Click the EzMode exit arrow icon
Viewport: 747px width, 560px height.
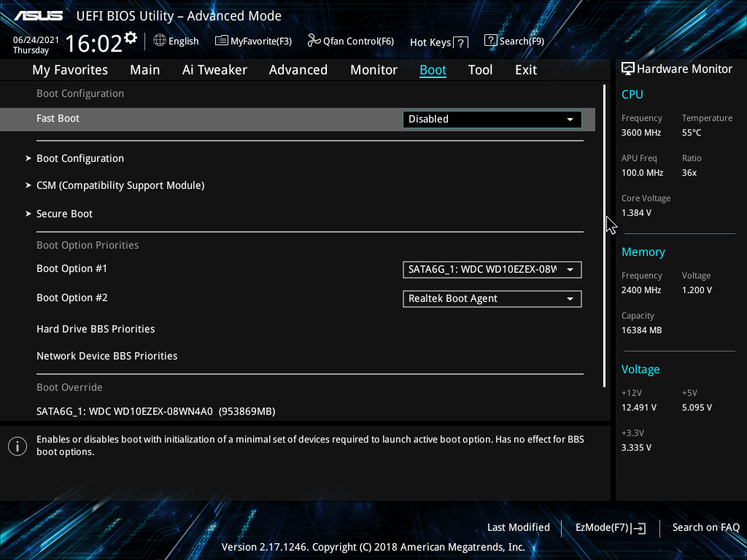[x=639, y=528]
